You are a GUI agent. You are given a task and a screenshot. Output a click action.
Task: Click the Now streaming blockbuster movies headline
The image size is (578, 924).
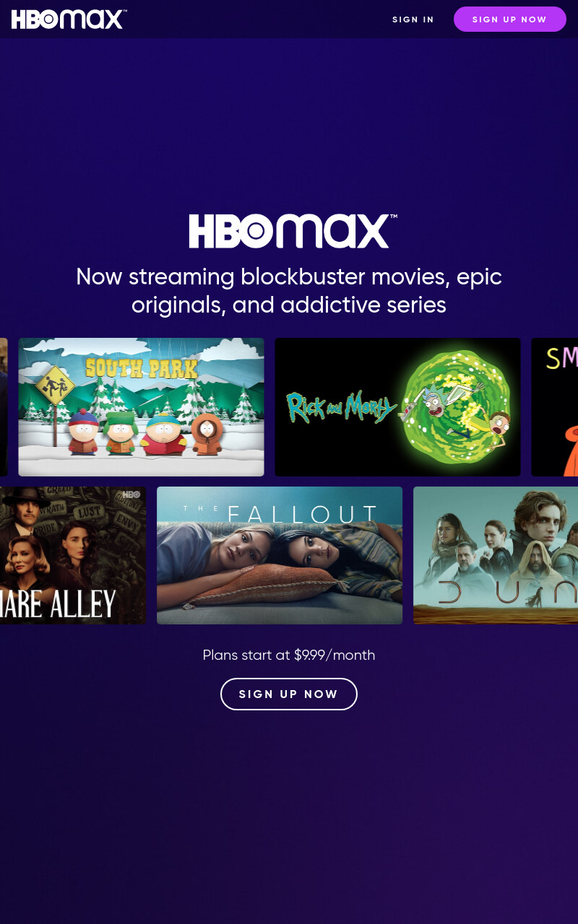pos(289,290)
